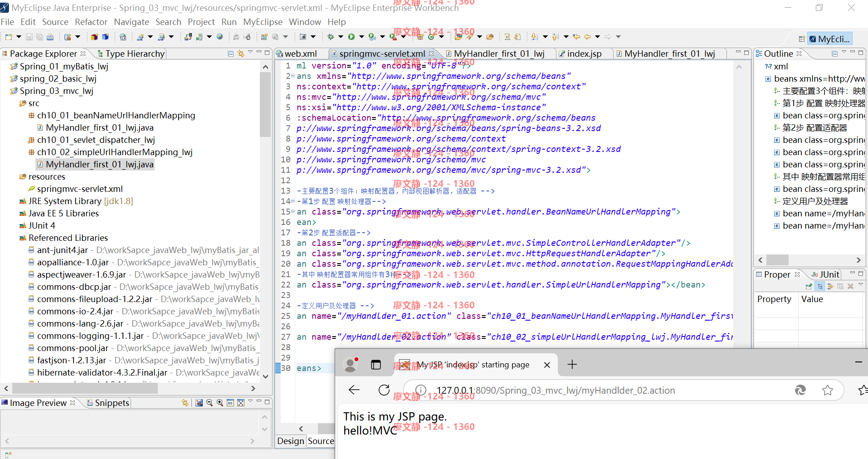
Task: Collapse all in Package Explorer
Action: (x=231, y=54)
